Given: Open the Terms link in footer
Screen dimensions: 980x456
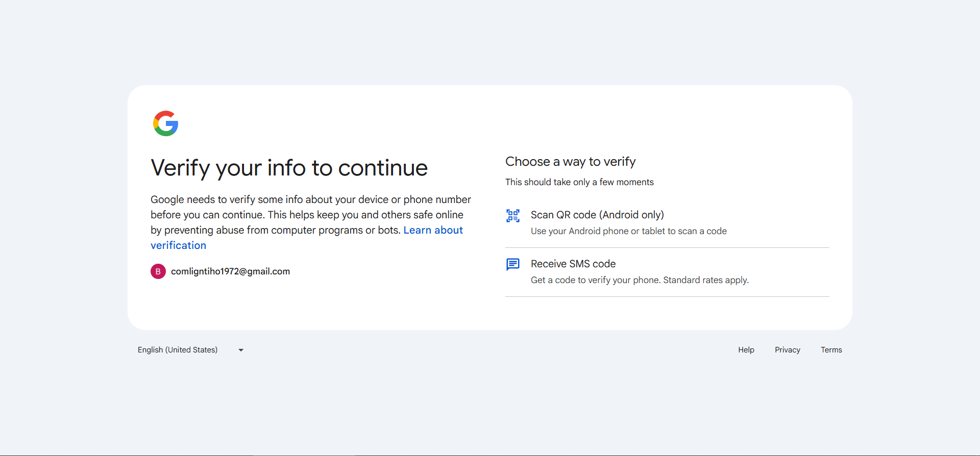Looking at the screenshot, I should click(x=831, y=350).
